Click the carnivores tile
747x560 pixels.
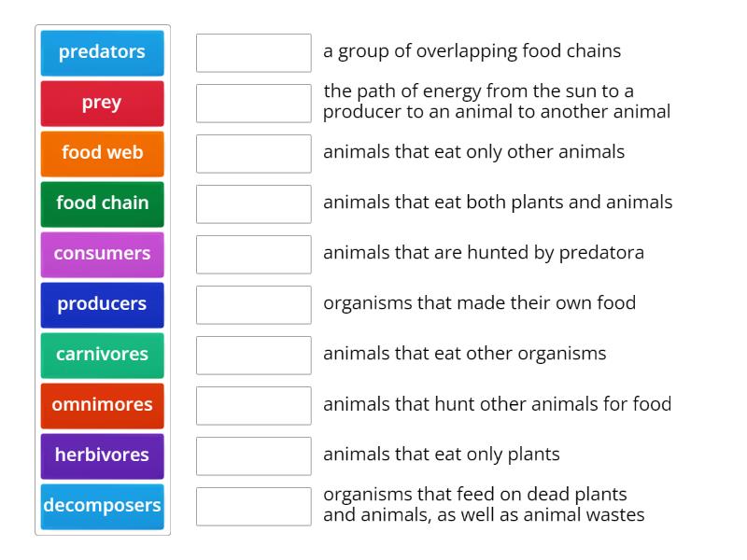[102, 355]
